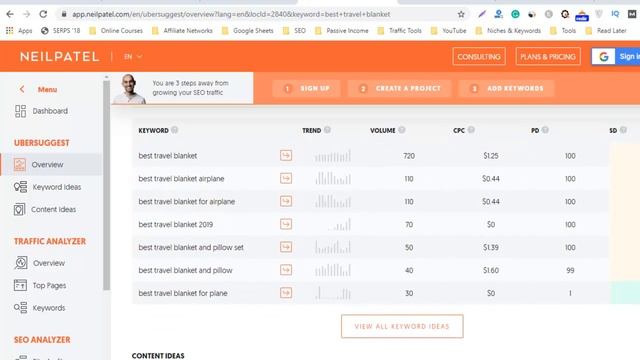Bookmark page with the star icon
This screenshot has width=640, height=360.
(461, 14)
